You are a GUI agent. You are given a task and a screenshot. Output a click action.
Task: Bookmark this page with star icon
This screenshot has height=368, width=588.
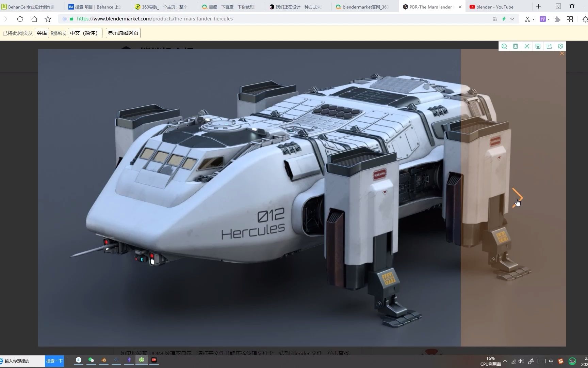pos(48,19)
